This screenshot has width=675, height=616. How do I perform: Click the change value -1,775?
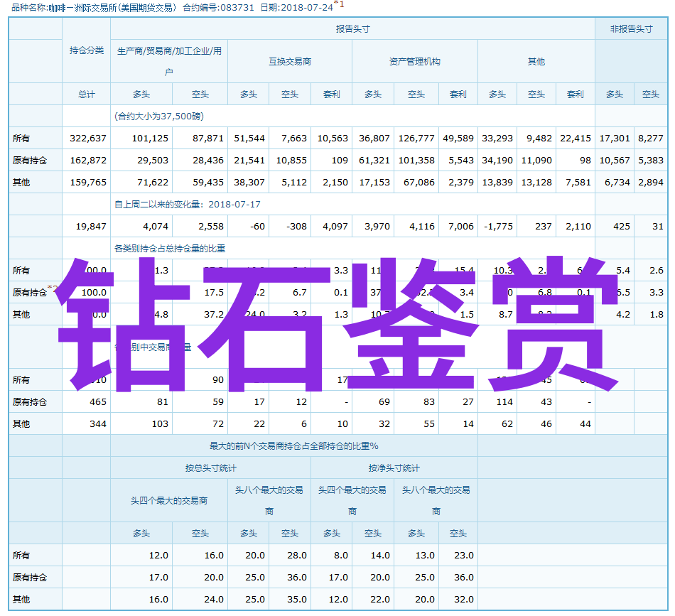(x=498, y=226)
